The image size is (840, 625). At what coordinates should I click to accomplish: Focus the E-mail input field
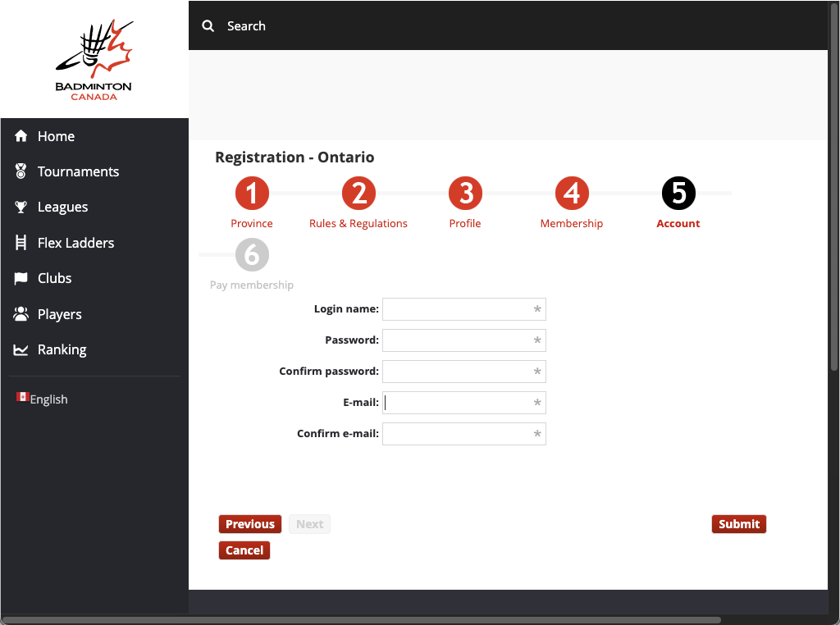point(464,402)
